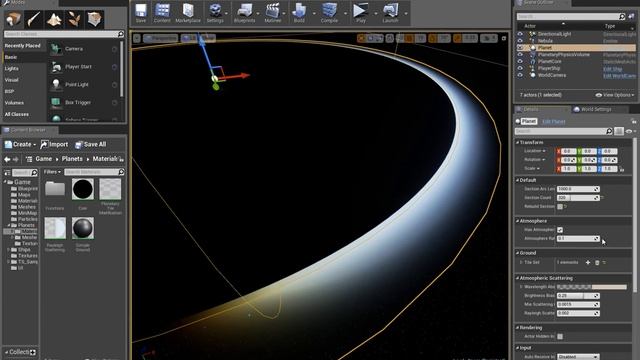Open the View Options dropdown

point(615,95)
